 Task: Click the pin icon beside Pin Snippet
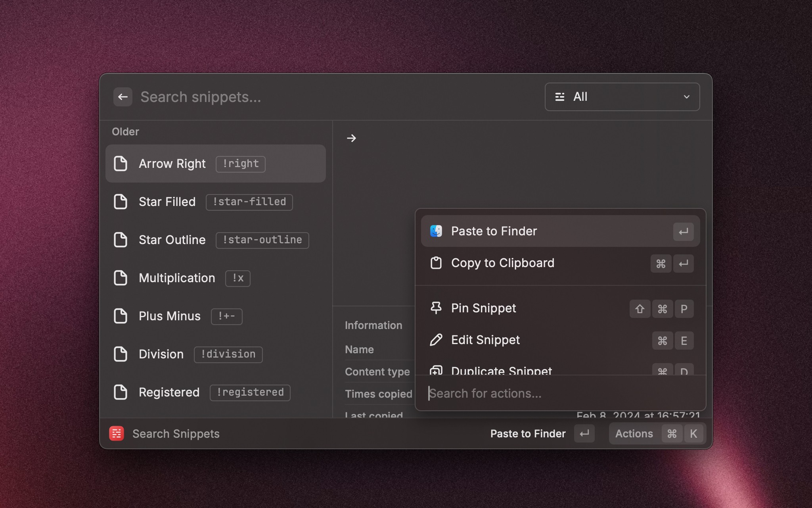click(436, 308)
